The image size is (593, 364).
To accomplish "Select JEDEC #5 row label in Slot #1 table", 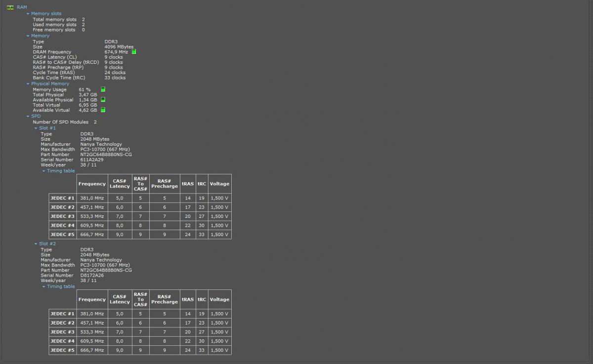I will (62, 235).
